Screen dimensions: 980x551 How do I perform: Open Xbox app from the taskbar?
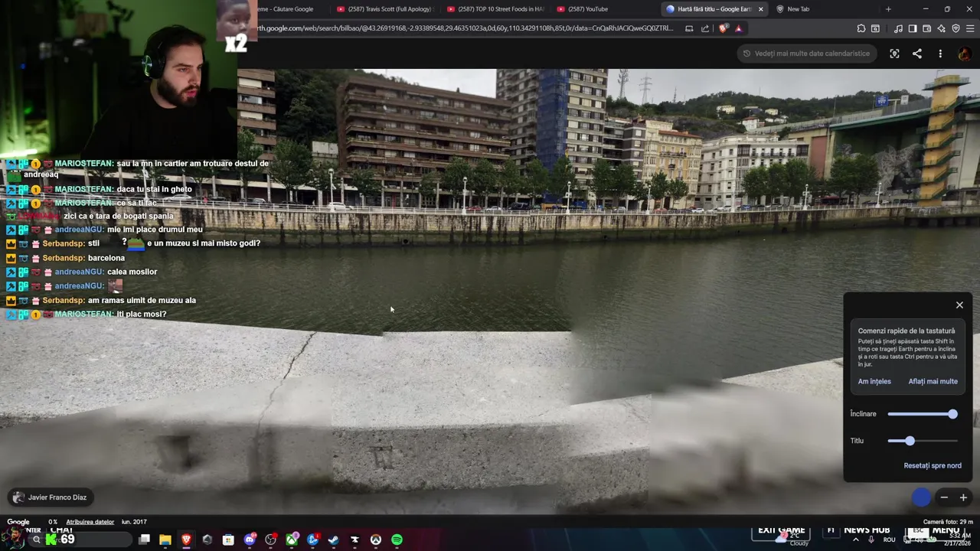292,540
